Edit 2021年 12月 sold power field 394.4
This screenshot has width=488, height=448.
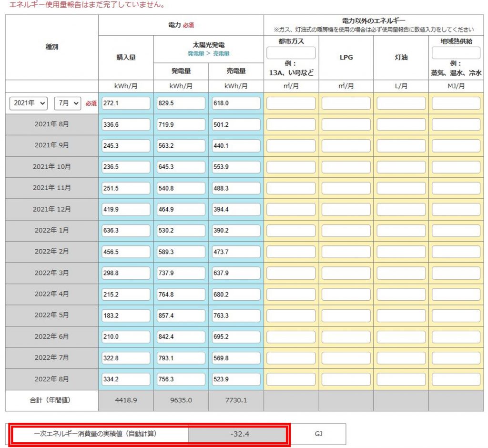[x=236, y=210]
